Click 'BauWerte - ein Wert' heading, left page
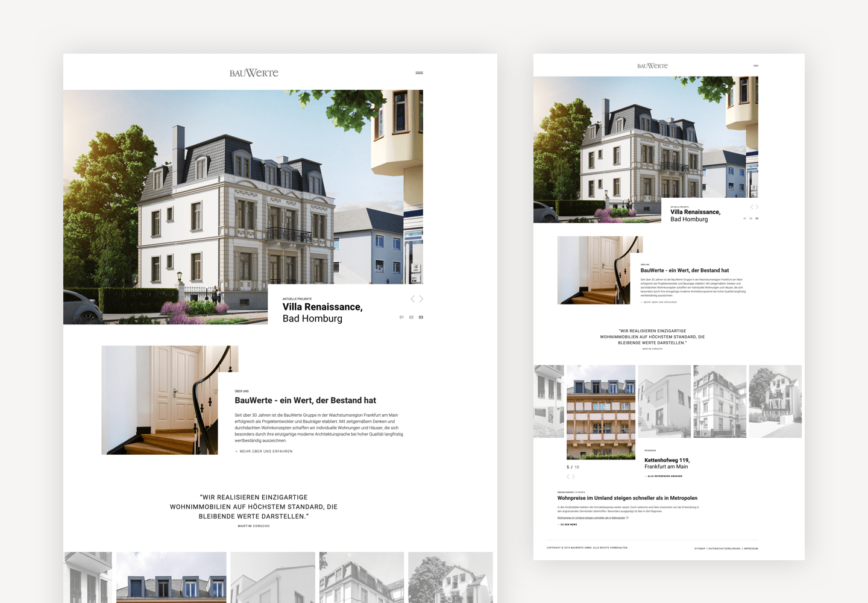Image resolution: width=868 pixels, height=603 pixels. (305, 400)
